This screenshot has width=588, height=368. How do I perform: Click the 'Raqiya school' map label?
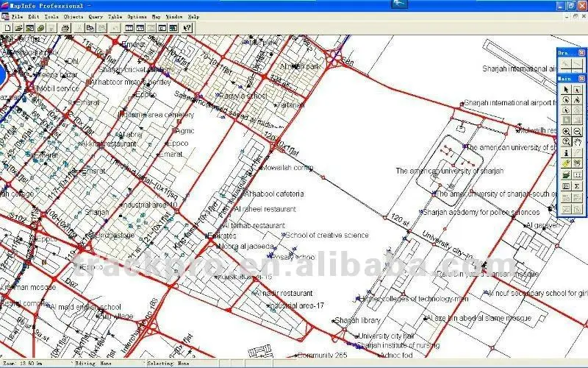243,96
